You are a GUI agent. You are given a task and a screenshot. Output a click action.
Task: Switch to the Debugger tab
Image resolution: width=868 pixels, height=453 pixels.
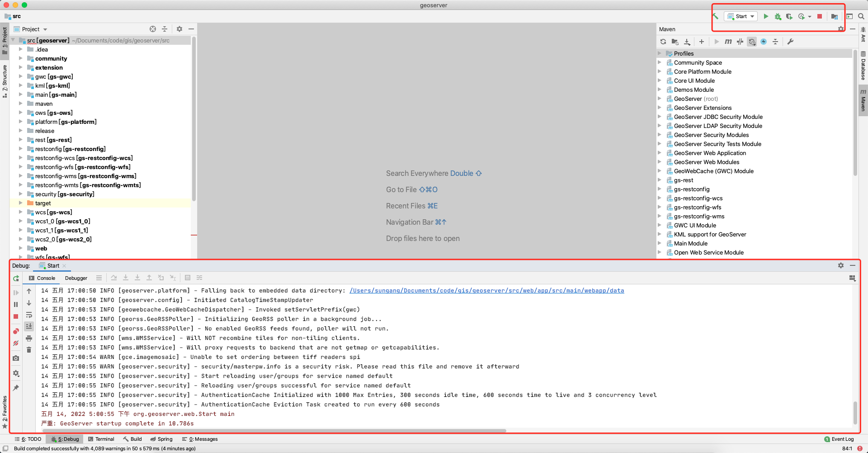76,278
